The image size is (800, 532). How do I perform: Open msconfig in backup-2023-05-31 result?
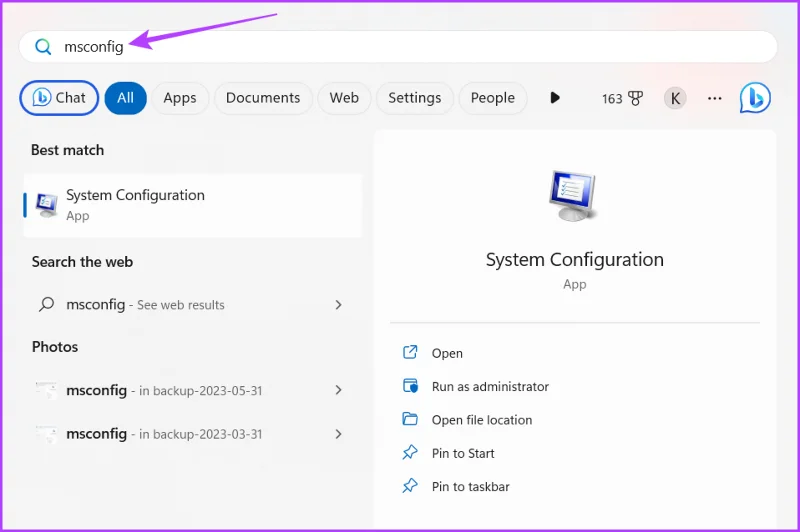193,390
